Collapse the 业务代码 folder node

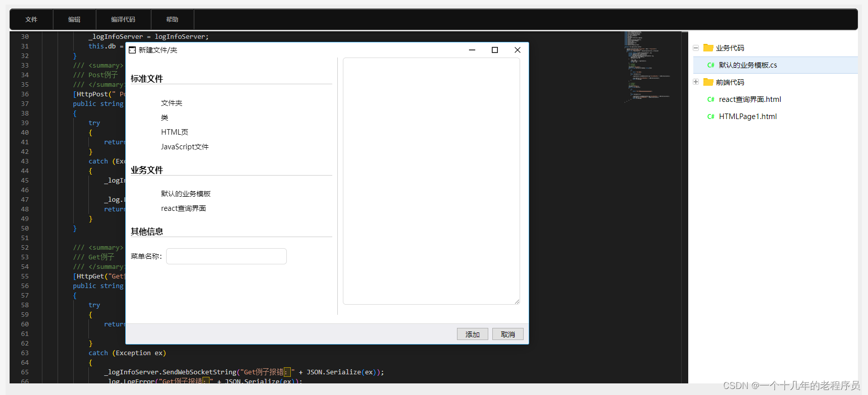tap(696, 48)
